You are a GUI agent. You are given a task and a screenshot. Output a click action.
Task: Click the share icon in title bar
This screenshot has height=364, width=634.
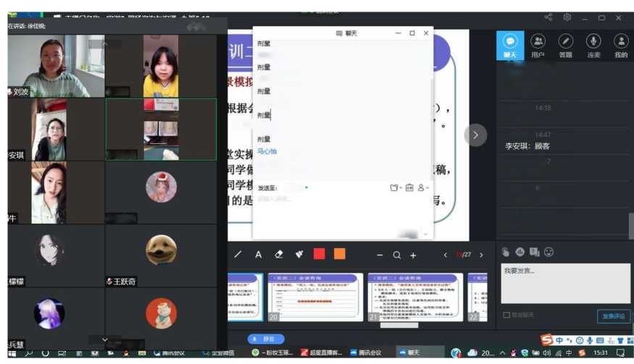click(548, 17)
